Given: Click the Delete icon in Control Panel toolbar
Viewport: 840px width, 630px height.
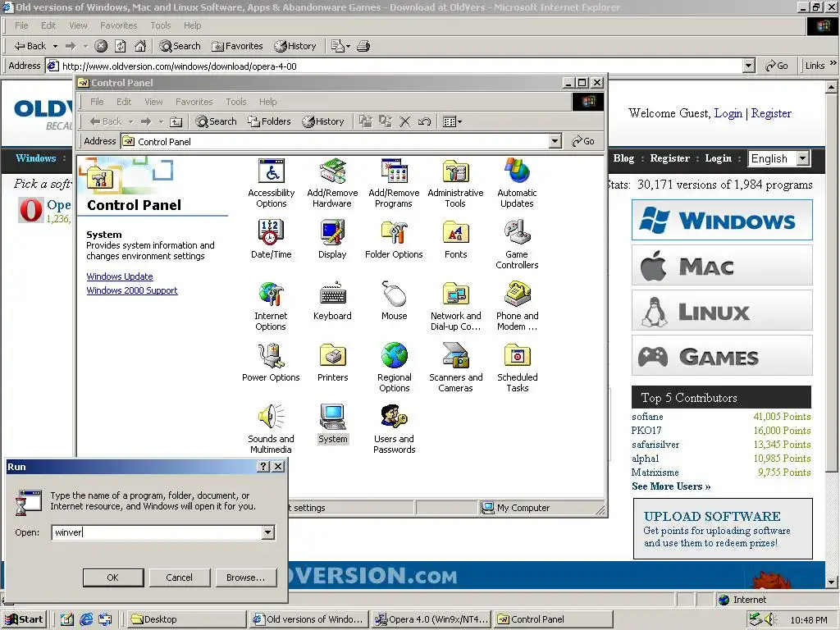Looking at the screenshot, I should pyautogui.click(x=405, y=121).
